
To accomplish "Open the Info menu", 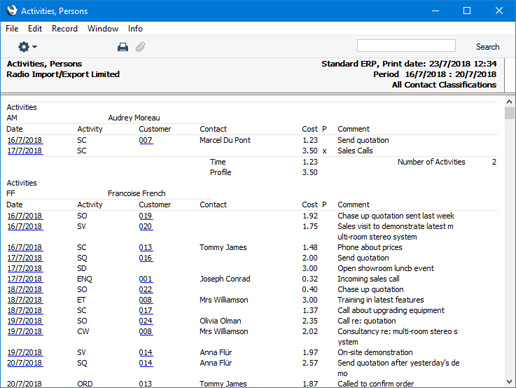I will [135, 29].
